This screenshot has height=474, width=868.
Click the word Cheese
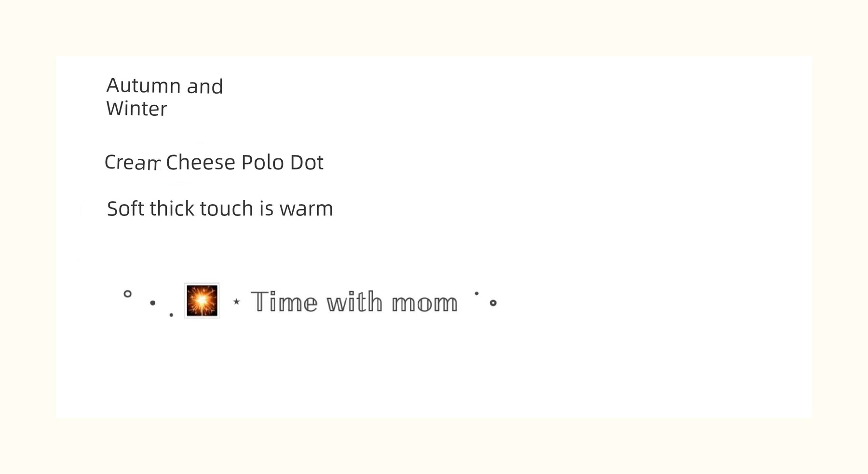pos(200,162)
